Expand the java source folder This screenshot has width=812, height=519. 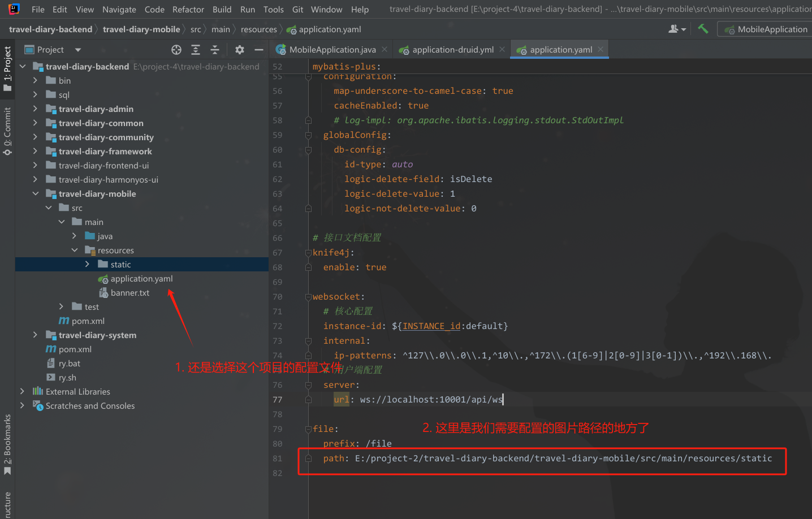pyautogui.click(x=74, y=236)
